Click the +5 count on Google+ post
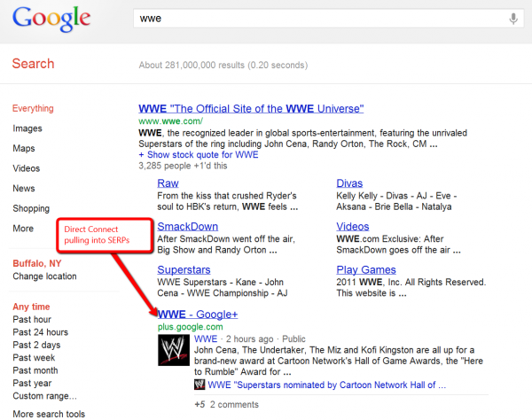532x420 pixels. [x=199, y=405]
